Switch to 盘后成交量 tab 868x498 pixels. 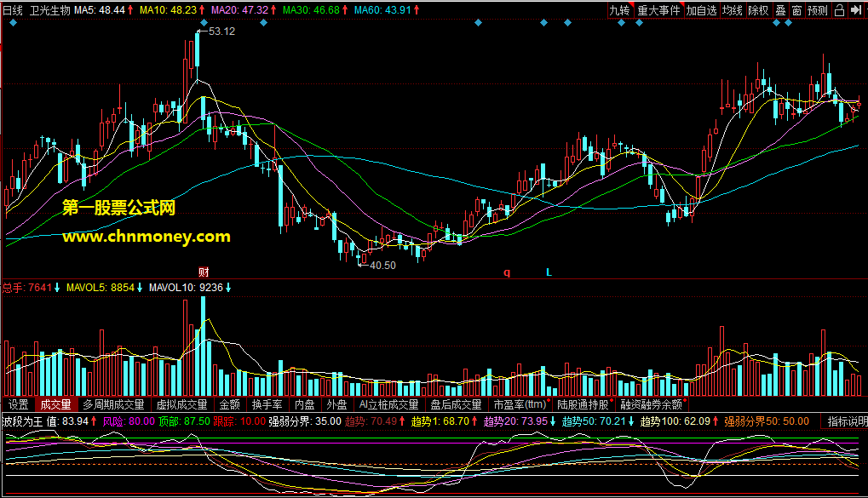point(456,404)
